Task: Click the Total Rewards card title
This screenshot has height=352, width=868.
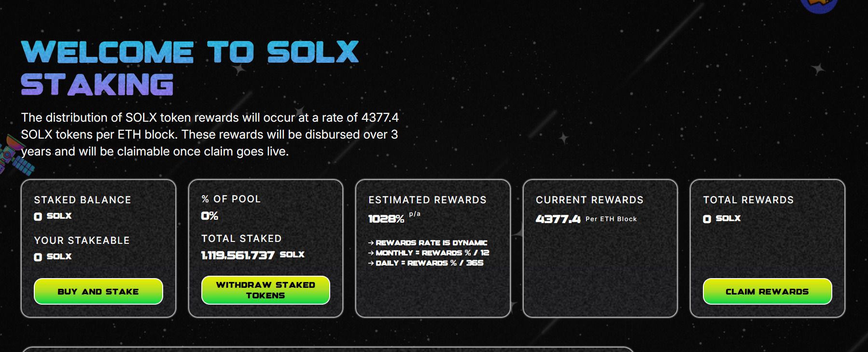Action: click(x=748, y=200)
